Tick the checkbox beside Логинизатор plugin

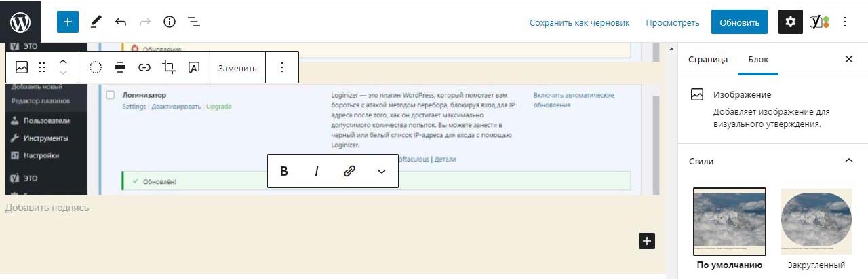tap(111, 95)
